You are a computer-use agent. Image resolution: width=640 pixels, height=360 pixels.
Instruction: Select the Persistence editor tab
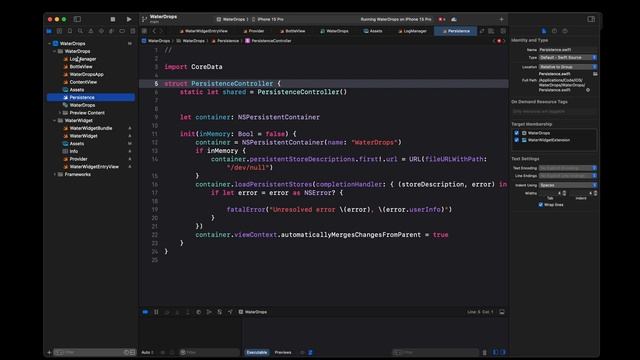[x=456, y=31]
